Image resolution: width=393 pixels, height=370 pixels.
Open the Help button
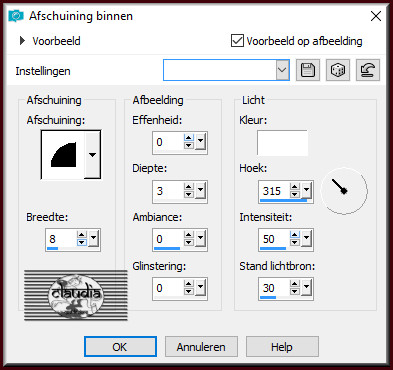(282, 347)
